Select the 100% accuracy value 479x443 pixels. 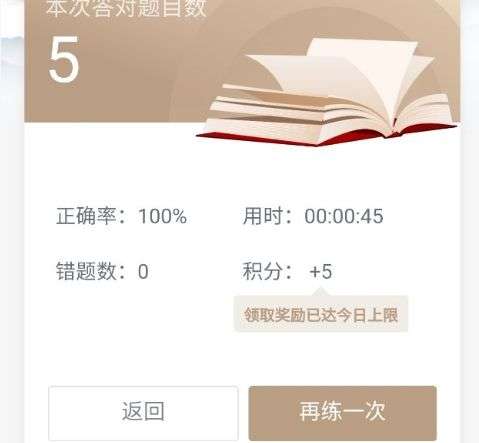click(162, 216)
